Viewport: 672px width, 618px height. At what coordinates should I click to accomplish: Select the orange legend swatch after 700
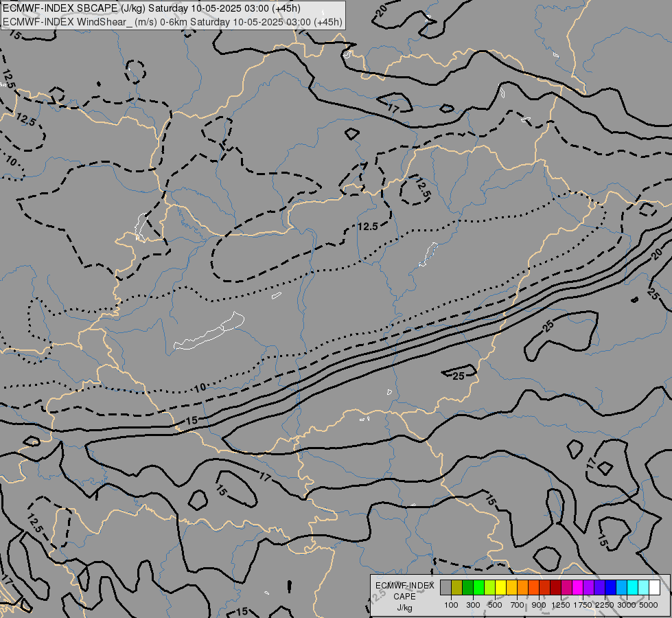coord(522,587)
